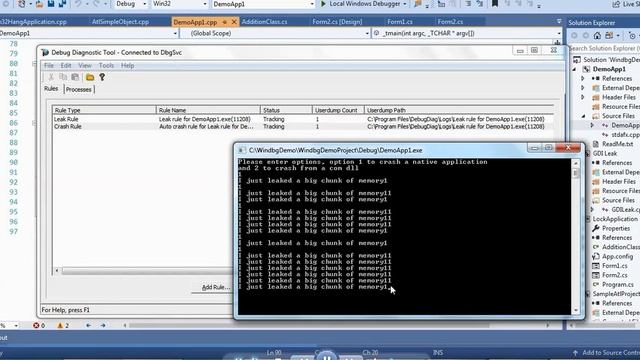The height and width of the screenshot is (360, 640).
Task: Switch to AtlSimpleObject.cpp editor tab
Action: 120,22
